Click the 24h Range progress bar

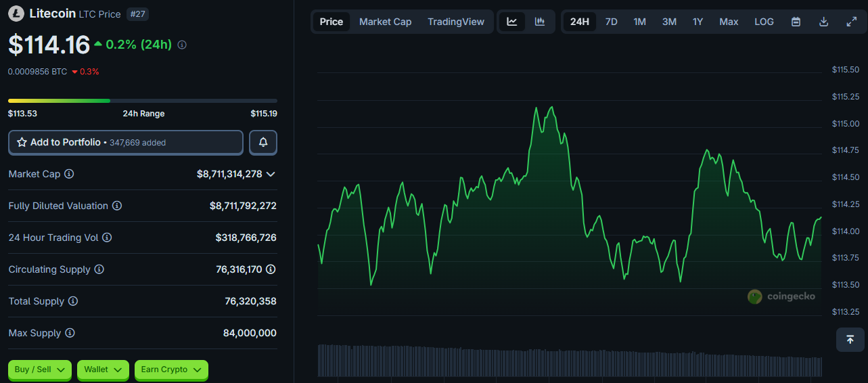tap(142, 101)
